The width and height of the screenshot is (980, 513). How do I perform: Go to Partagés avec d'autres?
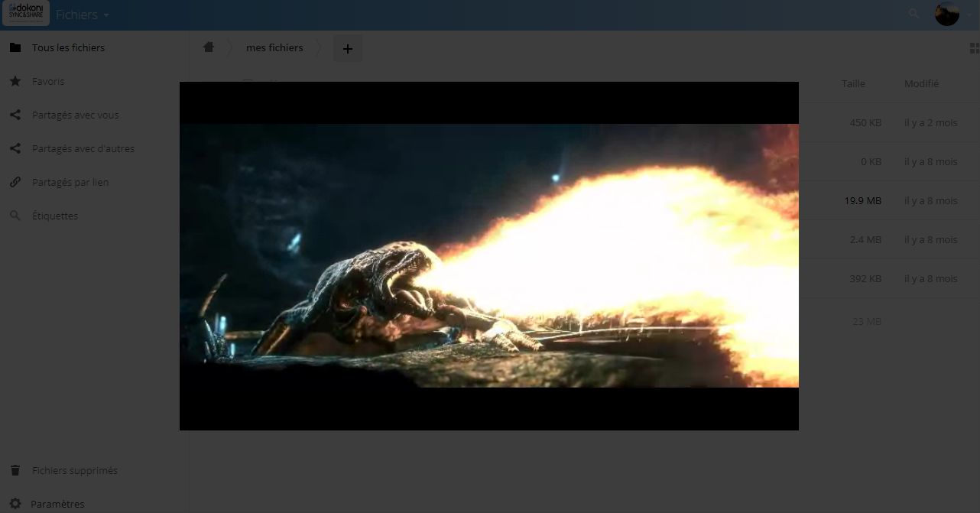[83, 148]
